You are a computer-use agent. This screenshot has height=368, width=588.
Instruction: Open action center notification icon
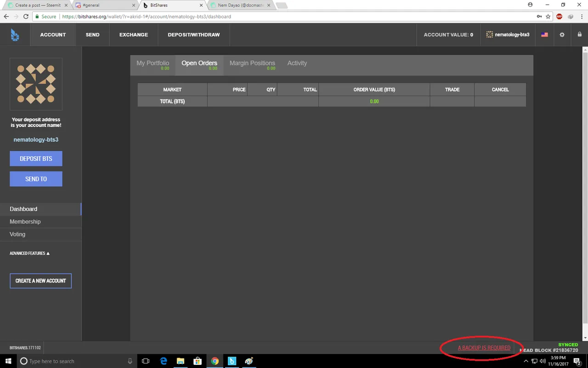[577, 361]
